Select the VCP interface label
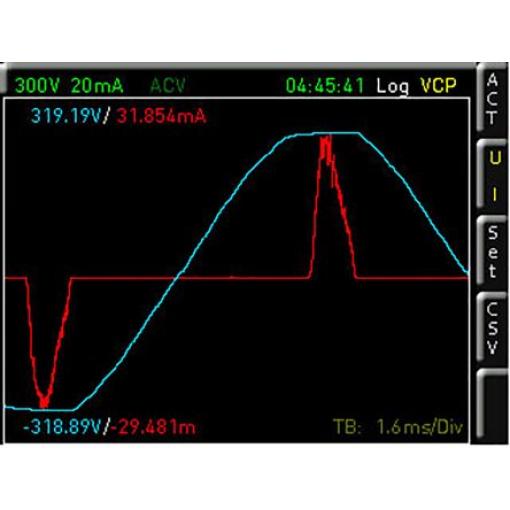510x510 pixels. pyautogui.click(x=438, y=85)
